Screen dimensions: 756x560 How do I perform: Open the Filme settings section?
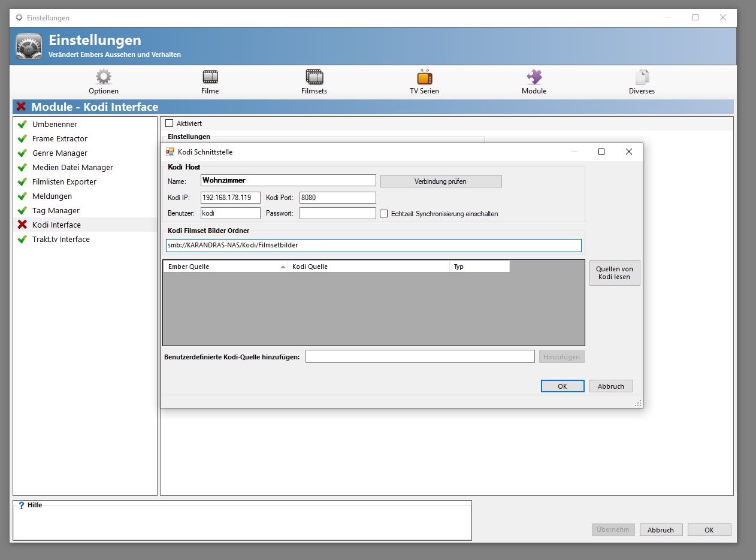click(210, 82)
